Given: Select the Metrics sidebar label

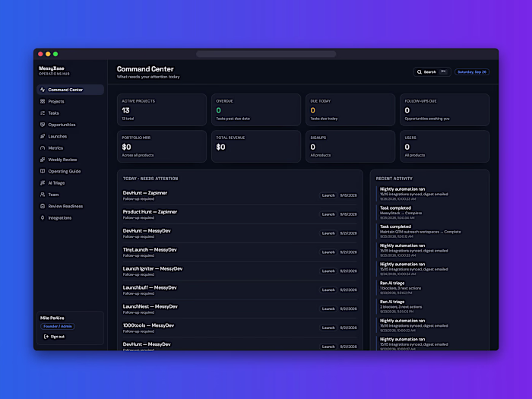Looking at the screenshot, I should (55, 148).
